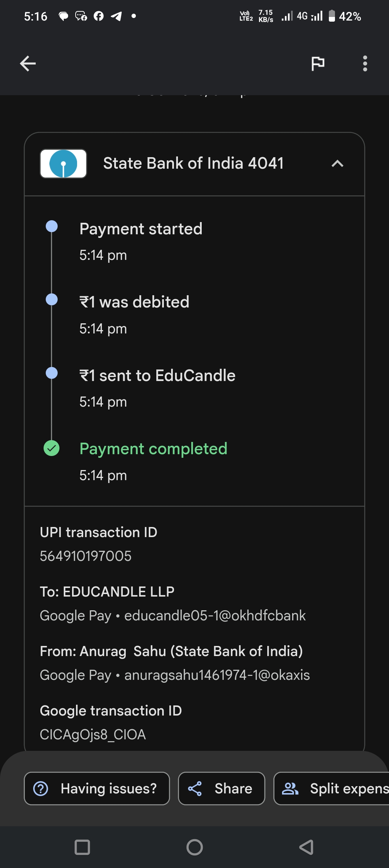Click the Having issues? button
Screen dimensions: 389x868
[97, 788]
